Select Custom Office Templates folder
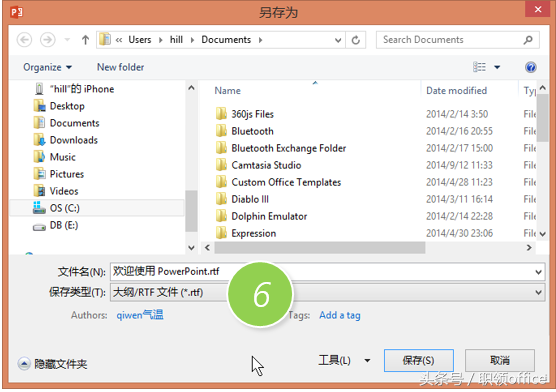 click(x=286, y=182)
